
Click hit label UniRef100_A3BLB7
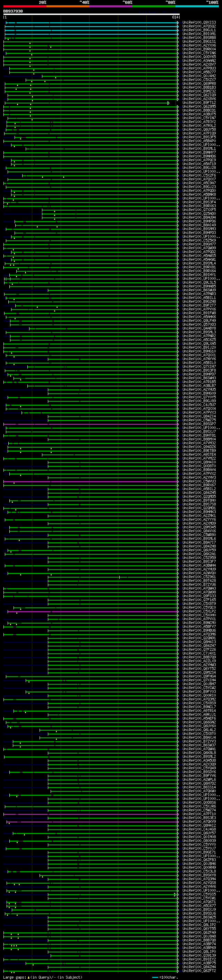tap(199, 386)
